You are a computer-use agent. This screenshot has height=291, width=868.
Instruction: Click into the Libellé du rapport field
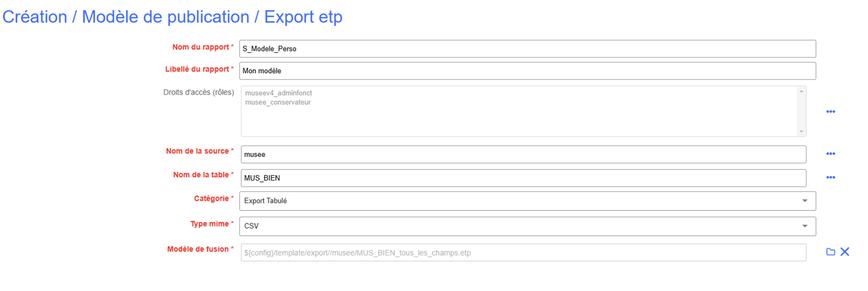pyautogui.click(x=527, y=71)
